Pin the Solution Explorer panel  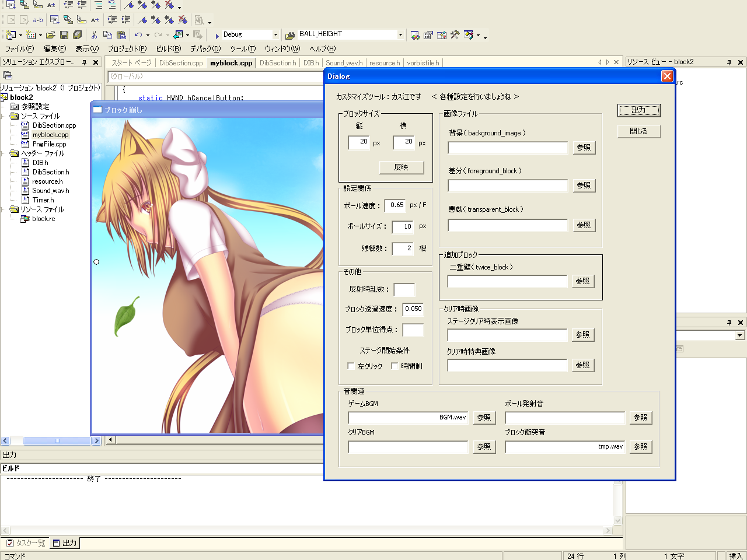pyautogui.click(x=84, y=62)
